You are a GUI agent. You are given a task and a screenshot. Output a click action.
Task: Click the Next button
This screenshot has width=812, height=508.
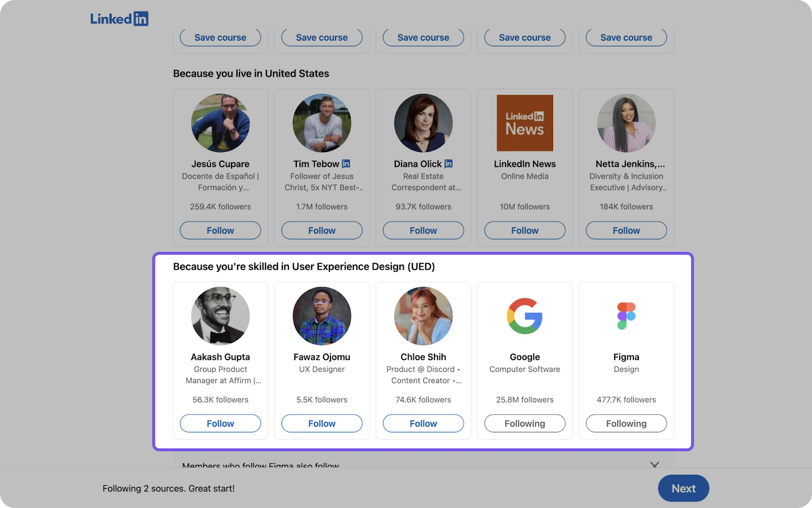pos(684,488)
